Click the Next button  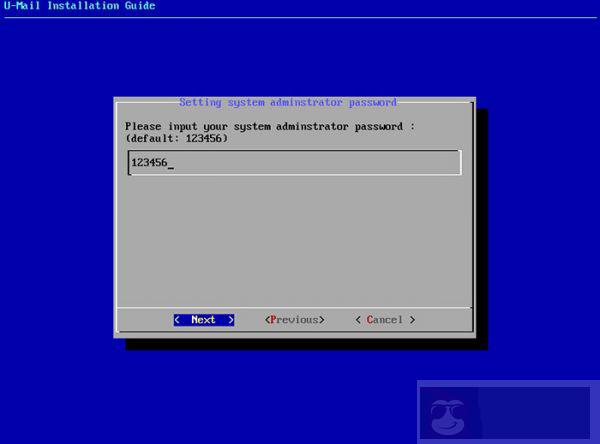coord(204,320)
